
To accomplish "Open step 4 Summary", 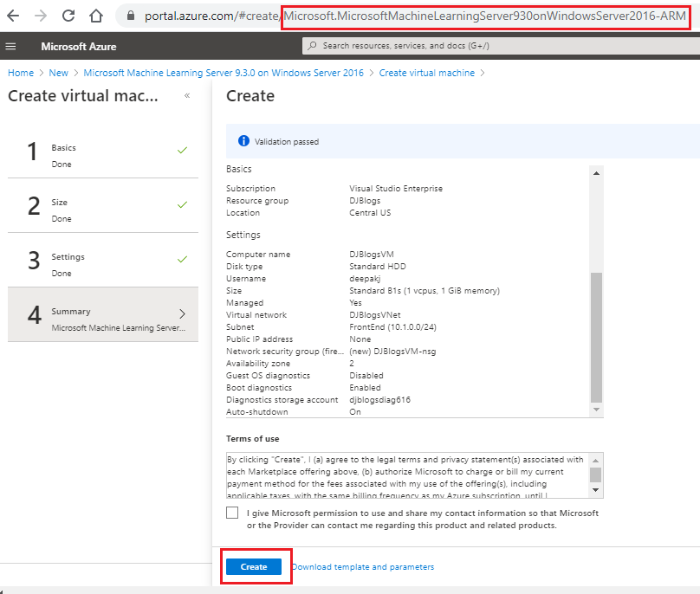I will coord(103,314).
